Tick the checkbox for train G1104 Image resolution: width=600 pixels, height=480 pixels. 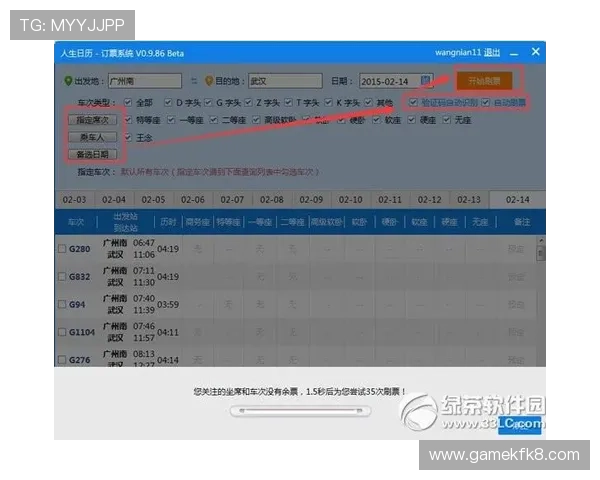tap(62, 332)
